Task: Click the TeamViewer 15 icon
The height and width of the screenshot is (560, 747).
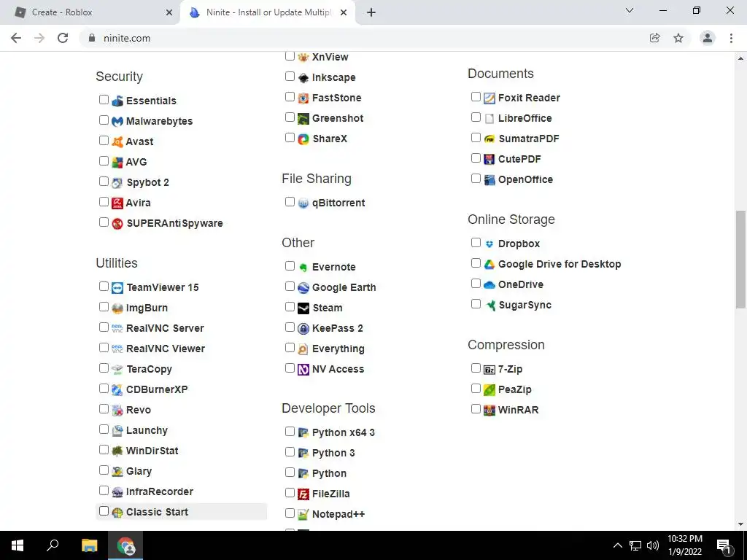Action: (x=117, y=288)
